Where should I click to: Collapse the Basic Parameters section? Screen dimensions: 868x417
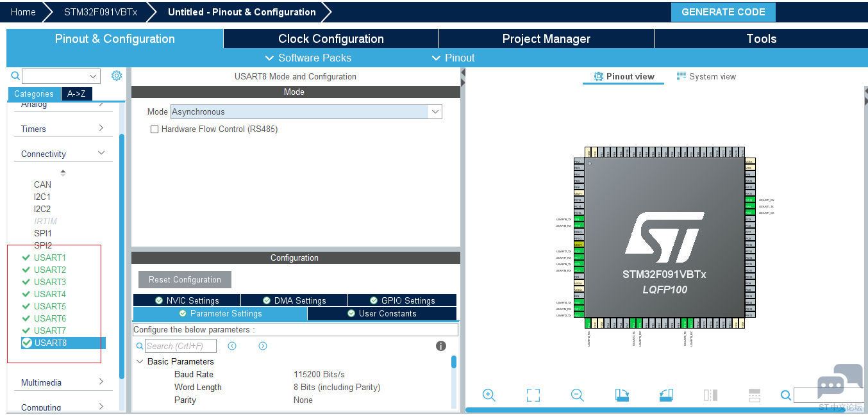coord(140,361)
